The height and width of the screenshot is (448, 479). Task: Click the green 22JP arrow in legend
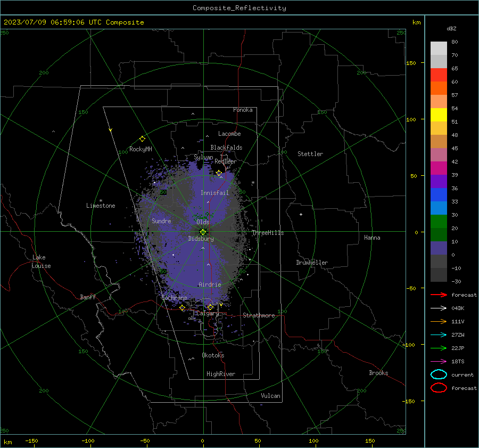tap(439, 348)
